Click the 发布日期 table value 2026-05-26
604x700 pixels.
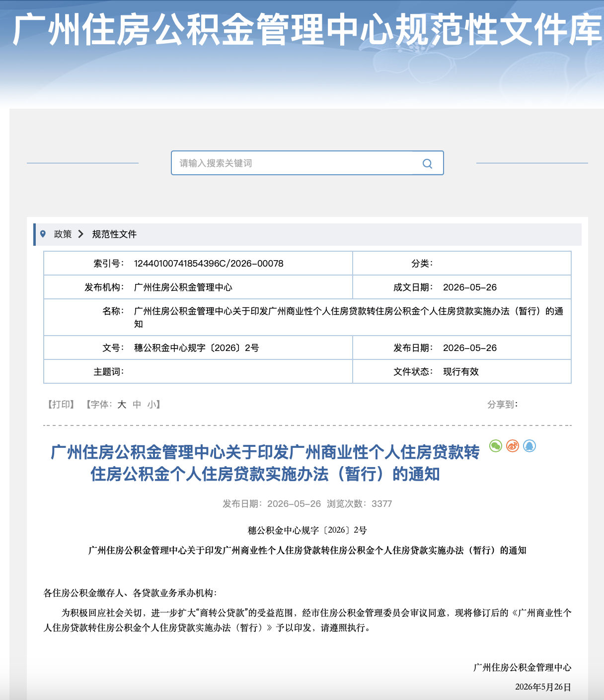(470, 348)
